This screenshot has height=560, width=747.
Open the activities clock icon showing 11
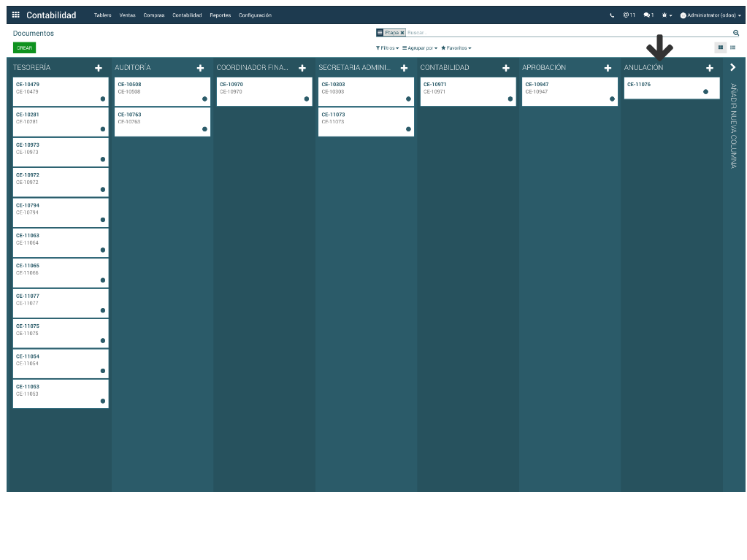(x=629, y=15)
